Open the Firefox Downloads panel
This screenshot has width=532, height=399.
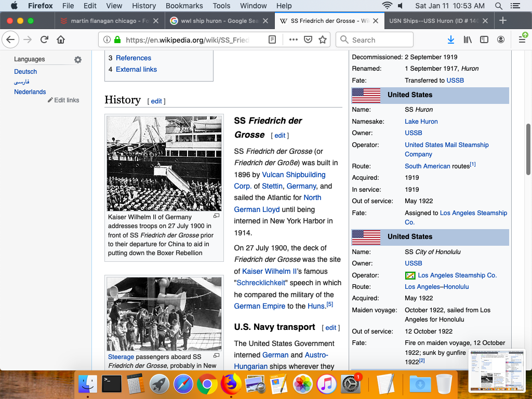click(450, 39)
